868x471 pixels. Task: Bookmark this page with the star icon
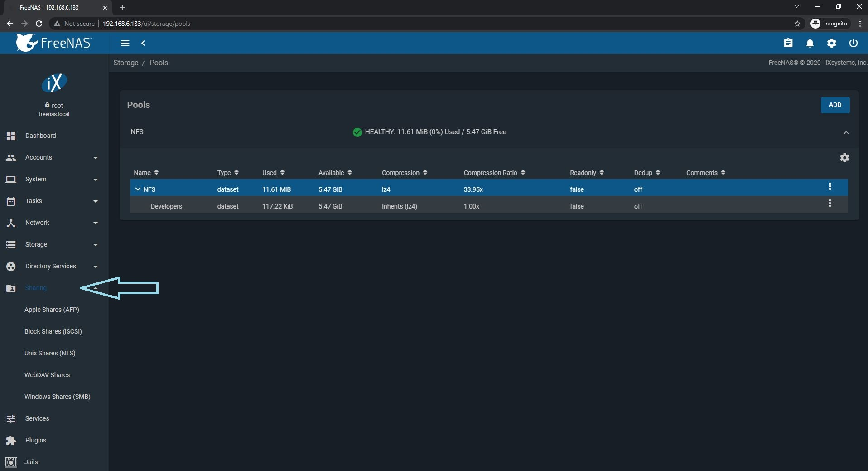(x=797, y=24)
